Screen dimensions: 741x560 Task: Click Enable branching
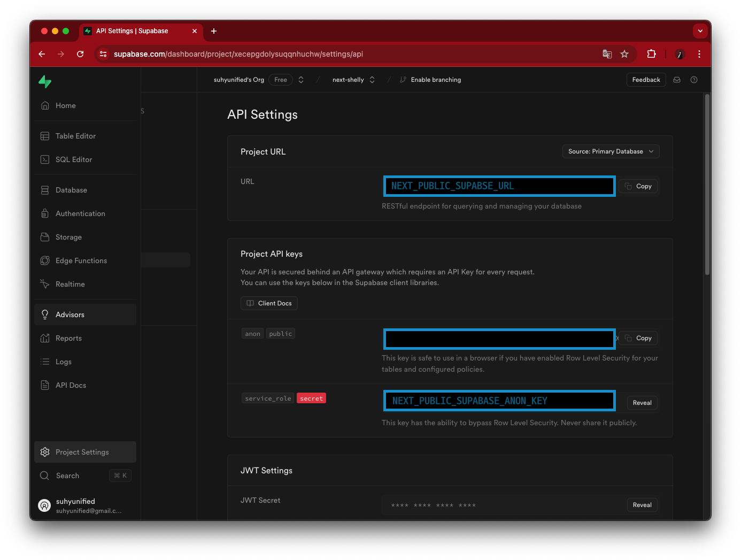430,80
